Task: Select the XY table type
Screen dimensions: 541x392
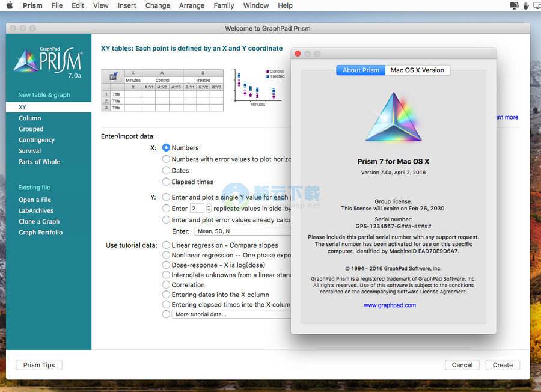Action: 49,107
